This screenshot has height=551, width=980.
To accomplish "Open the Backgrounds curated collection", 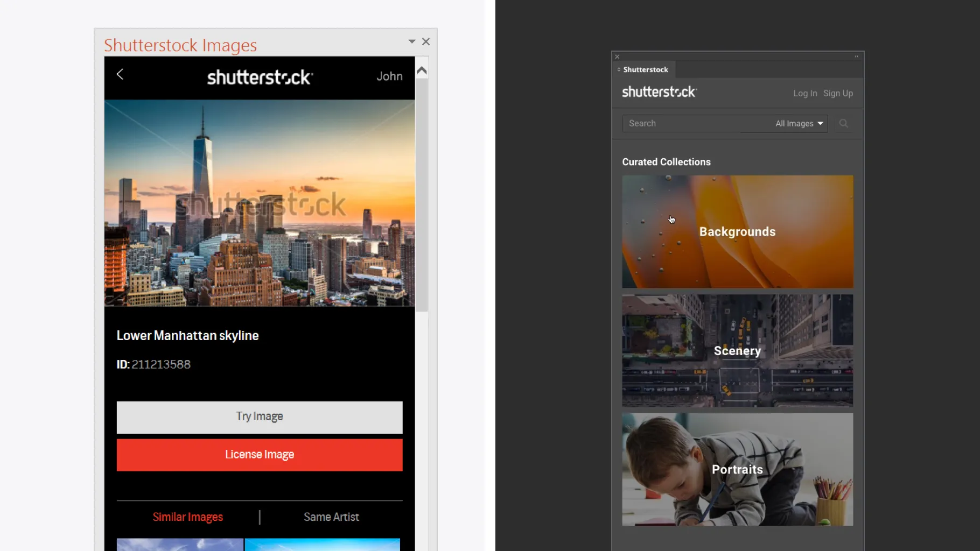I will pos(738,232).
